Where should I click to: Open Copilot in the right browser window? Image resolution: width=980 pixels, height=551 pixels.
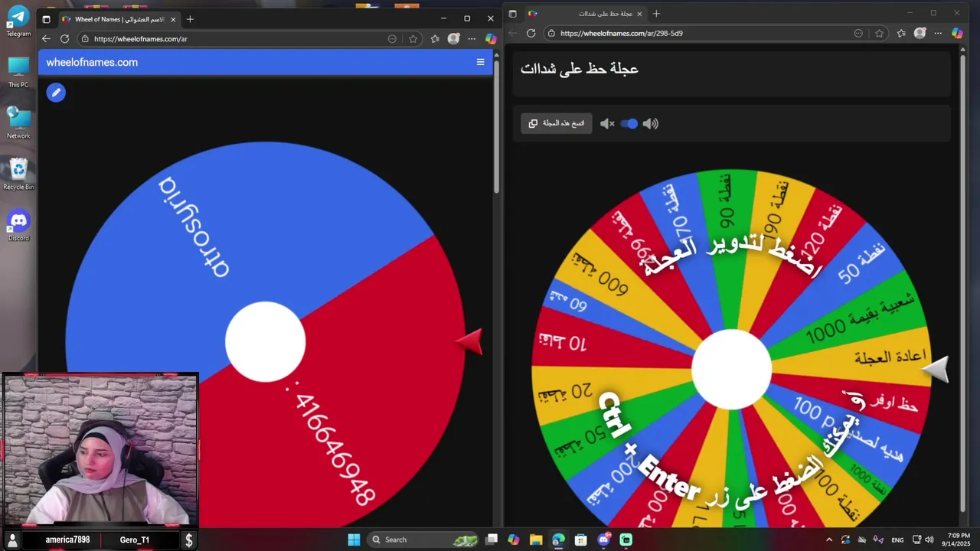click(957, 34)
